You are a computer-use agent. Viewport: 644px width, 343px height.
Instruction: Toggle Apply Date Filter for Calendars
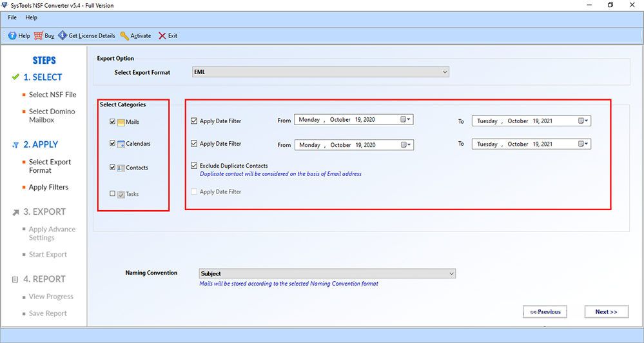tap(194, 144)
